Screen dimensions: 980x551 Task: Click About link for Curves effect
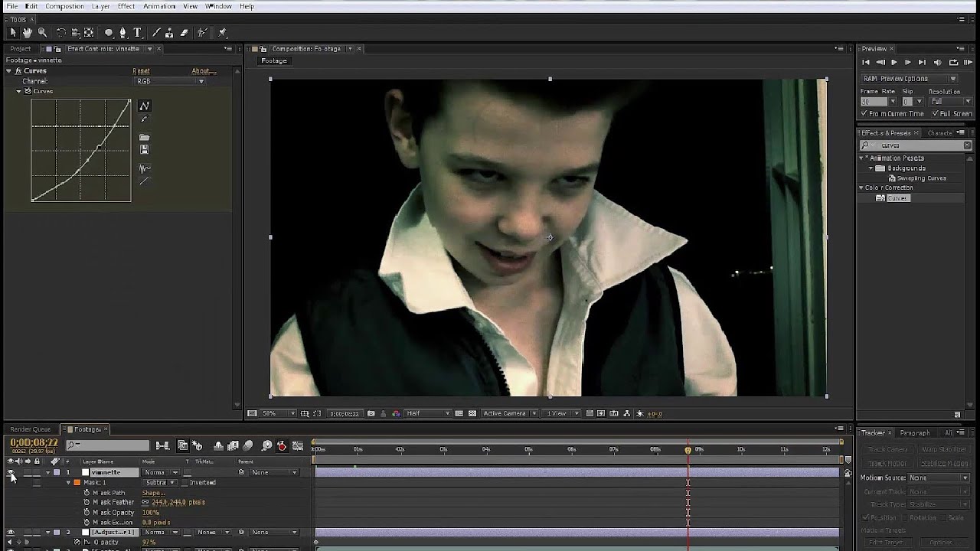click(x=202, y=71)
